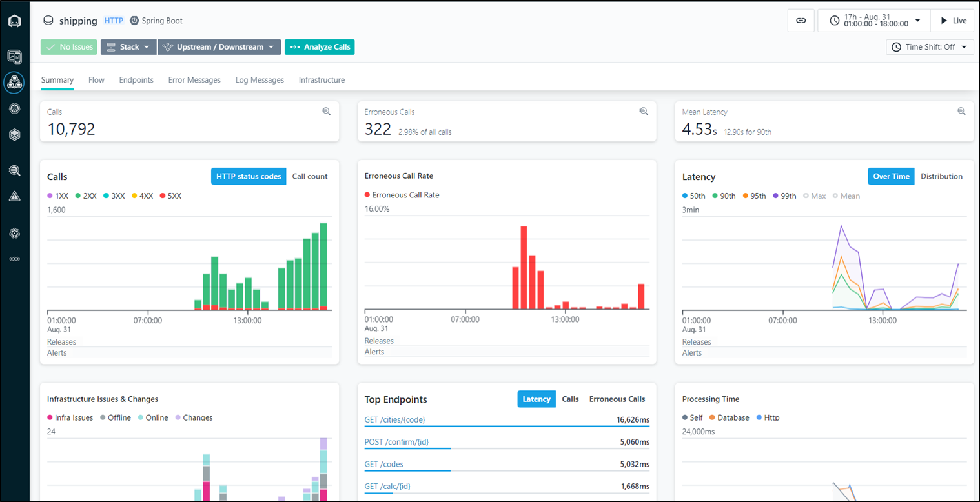Image resolution: width=980 pixels, height=502 pixels.
Task: Toggle the 5XX legend series
Action: click(170, 196)
